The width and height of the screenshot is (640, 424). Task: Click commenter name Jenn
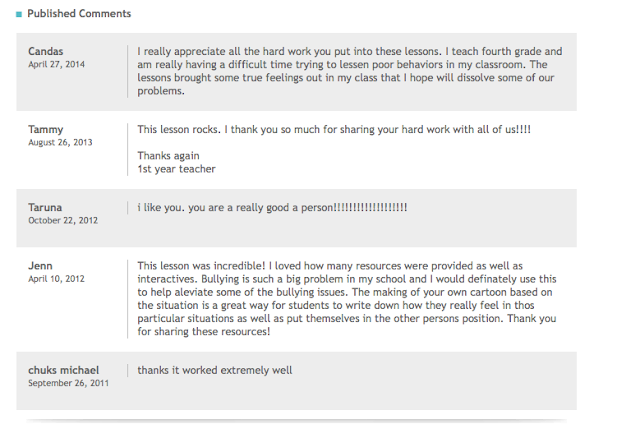tap(40, 266)
